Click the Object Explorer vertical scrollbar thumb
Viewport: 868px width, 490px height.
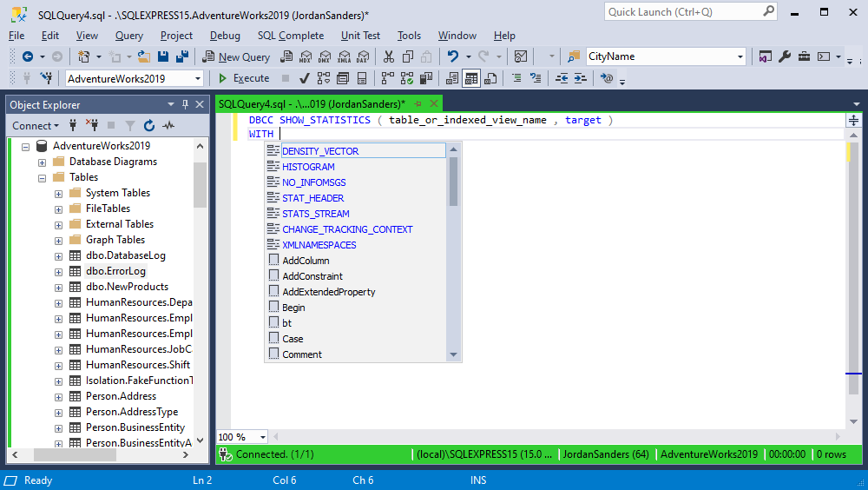pyautogui.click(x=200, y=185)
